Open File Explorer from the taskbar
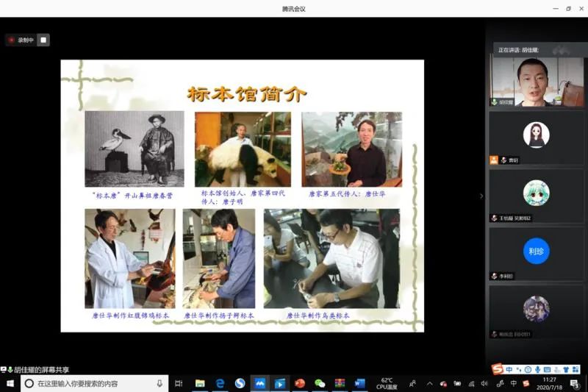This screenshot has width=588, height=392. [200, 383]
